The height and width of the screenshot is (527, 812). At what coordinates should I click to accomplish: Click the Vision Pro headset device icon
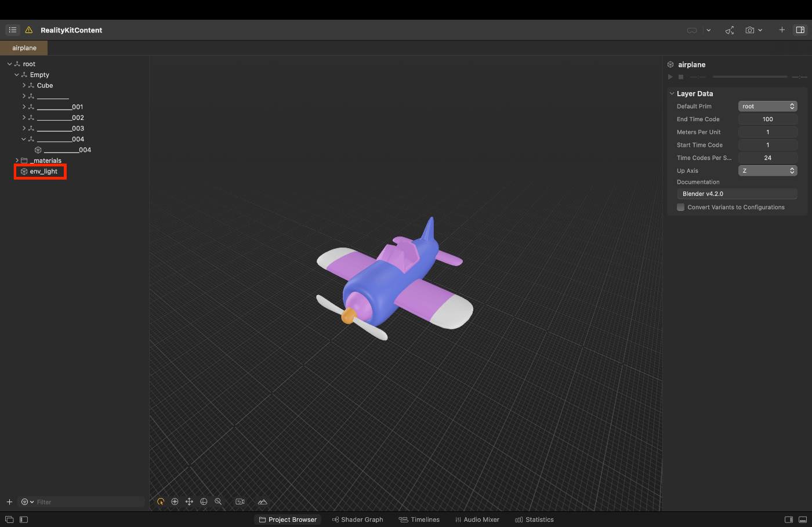[692, 30]
